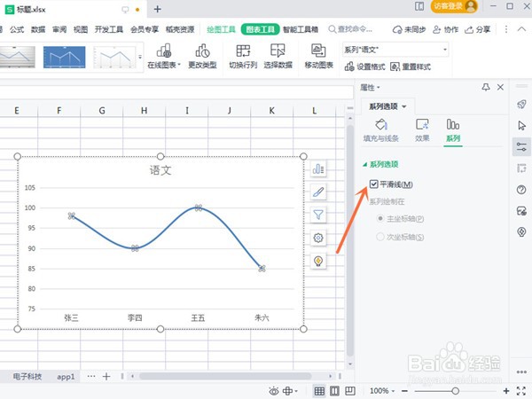The height and width of the screenshot is (399, 532).
Task: Pin the properties panel
Action: pyautogui.click(x=486, y=87)
